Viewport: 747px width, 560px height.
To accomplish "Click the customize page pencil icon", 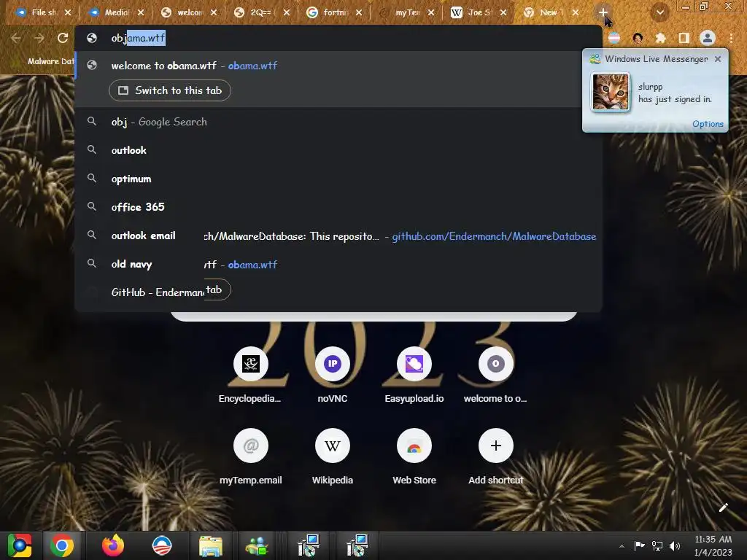I will point(723,507).
